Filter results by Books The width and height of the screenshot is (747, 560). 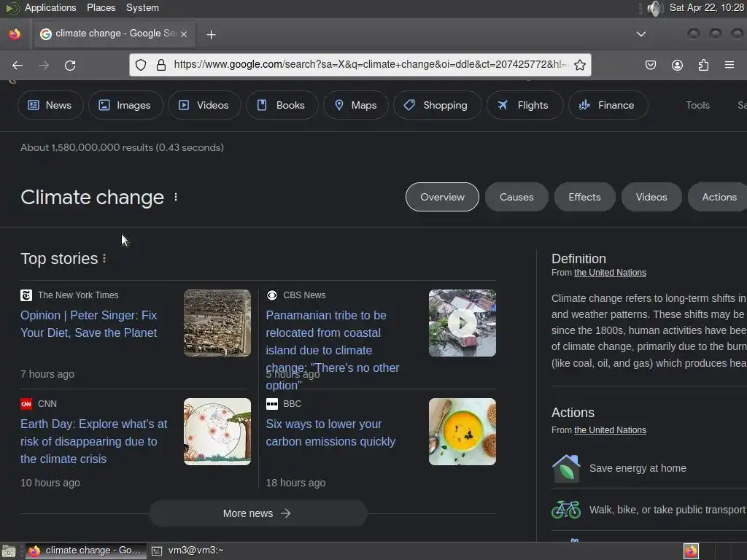tap(282, 105)
